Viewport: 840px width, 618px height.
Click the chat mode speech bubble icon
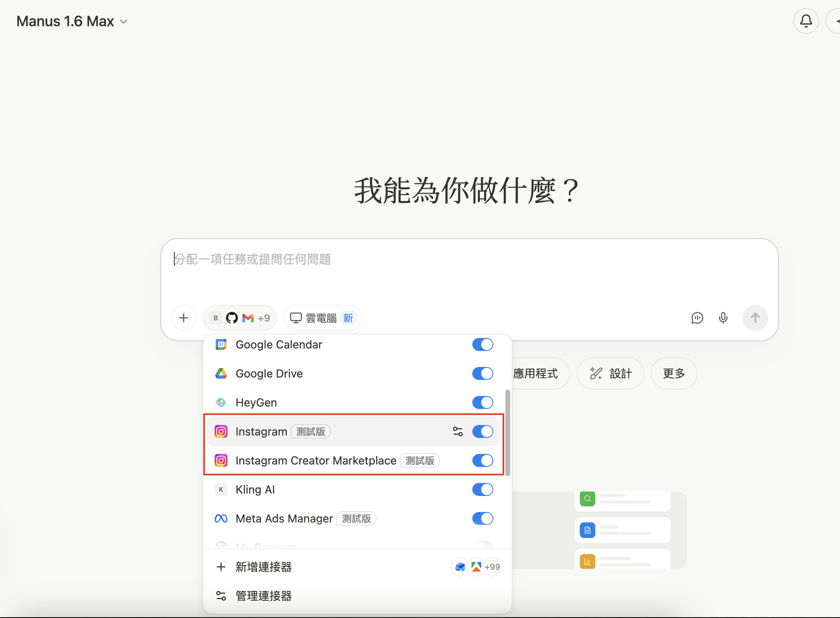[x=697, y=318]
